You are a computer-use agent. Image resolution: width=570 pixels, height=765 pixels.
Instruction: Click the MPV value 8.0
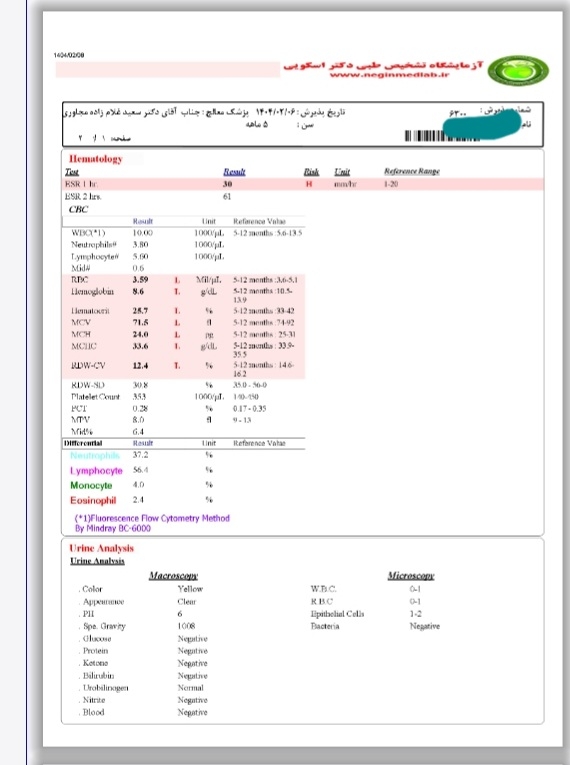(139, 420)
